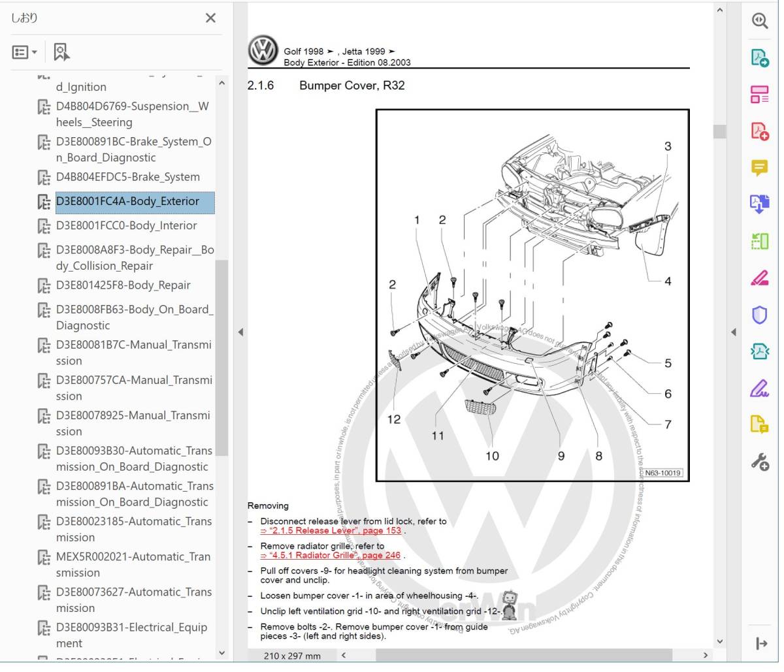784x672 pixels.
Task: Open the Export PDF tool
Action: point(759,57)
